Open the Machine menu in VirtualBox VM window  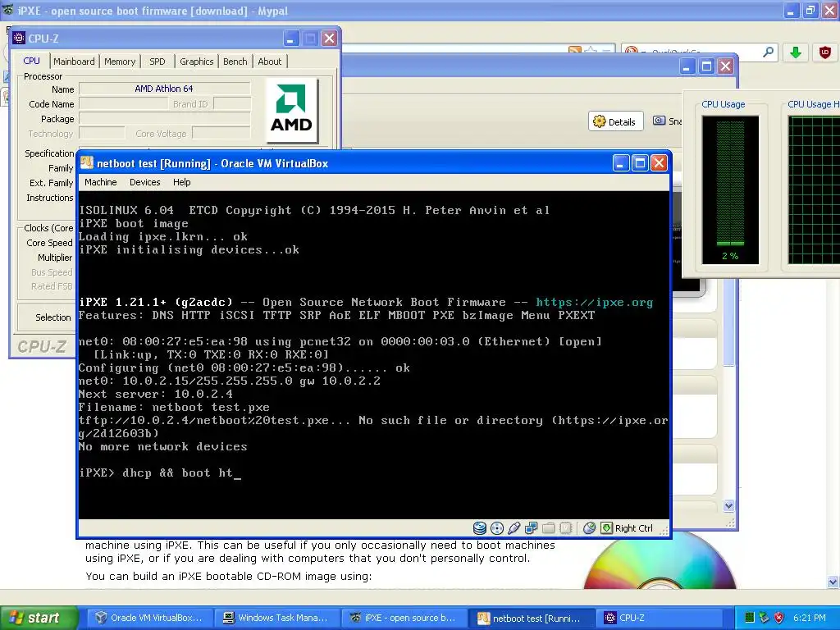tap(101, 182)
